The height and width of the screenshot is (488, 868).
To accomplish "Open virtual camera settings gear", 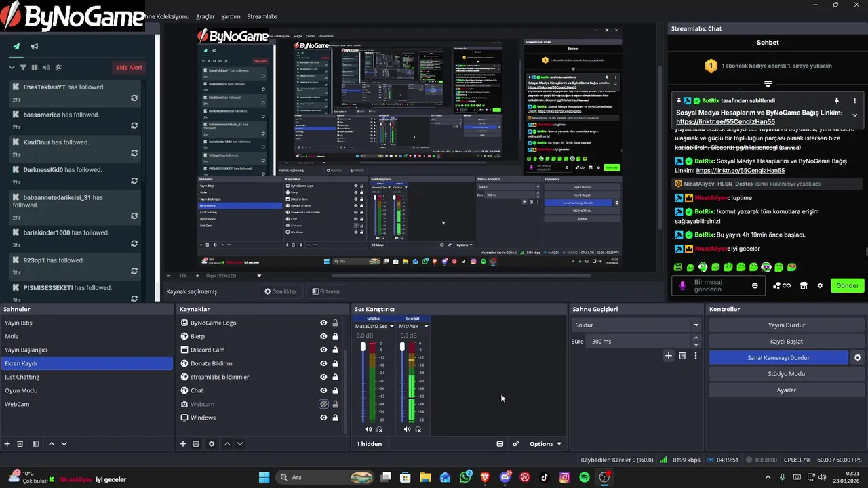I will pos(857,357).
